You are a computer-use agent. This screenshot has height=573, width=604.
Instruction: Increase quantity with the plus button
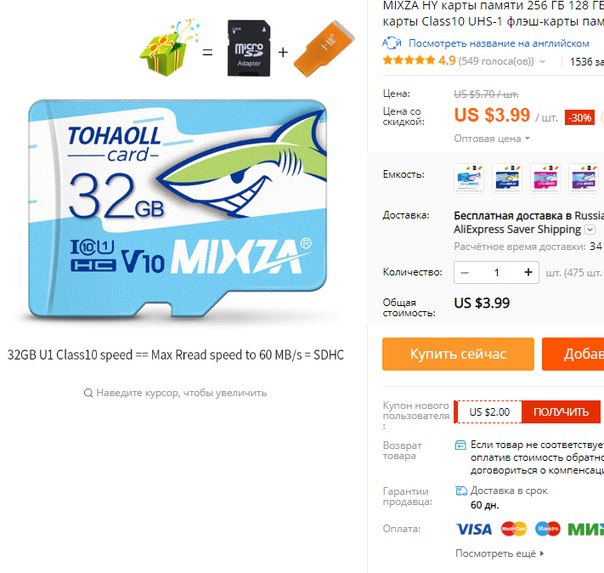point(528,272)
